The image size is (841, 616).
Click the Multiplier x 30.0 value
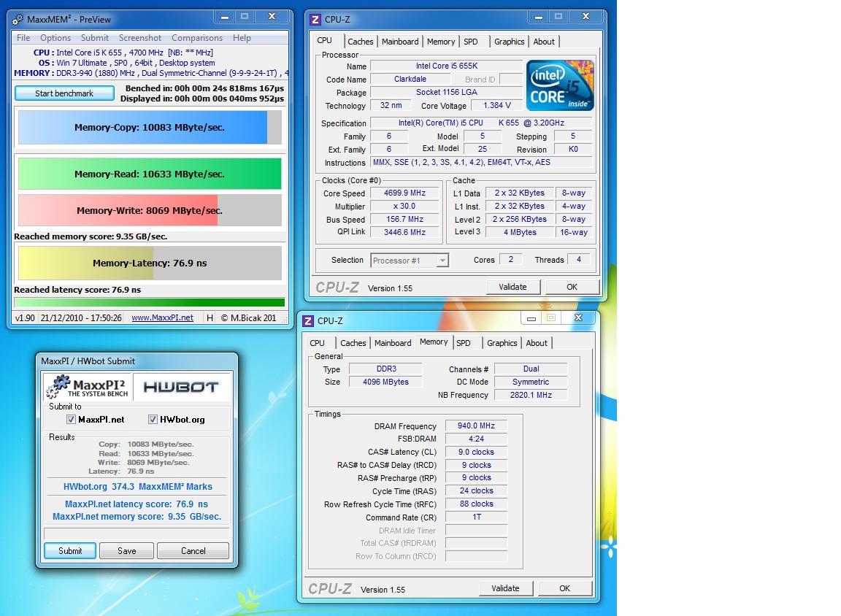pyautogui.click(x=404, y=206)
